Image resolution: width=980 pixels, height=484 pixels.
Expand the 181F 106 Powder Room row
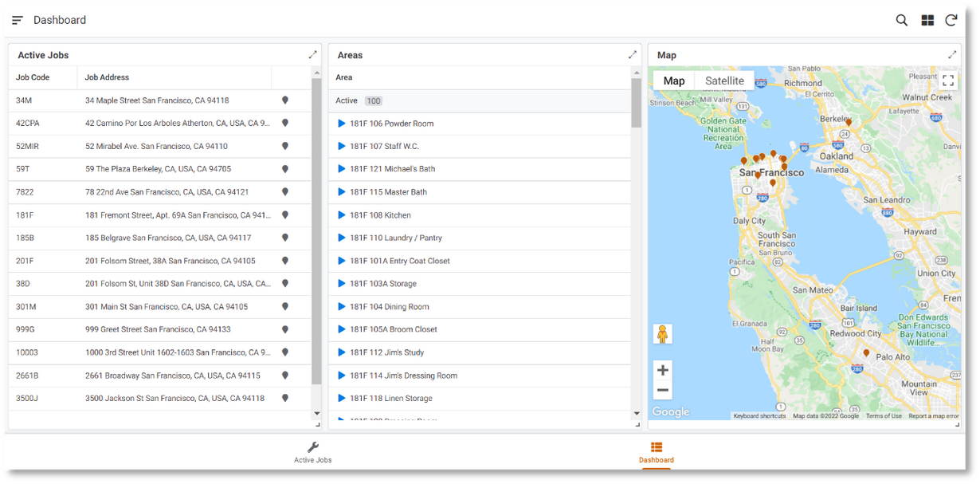(342, 124)
